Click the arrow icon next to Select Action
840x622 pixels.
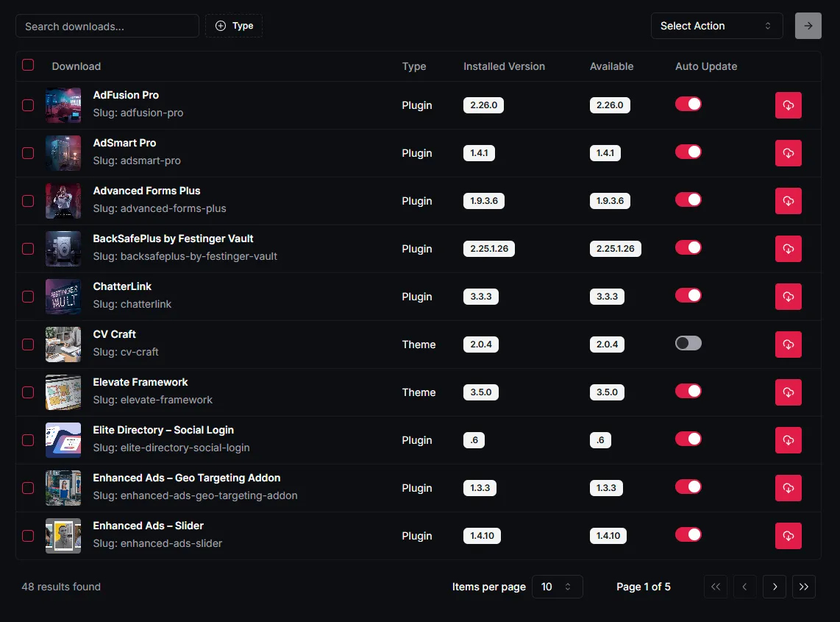(x=808, y=26)
